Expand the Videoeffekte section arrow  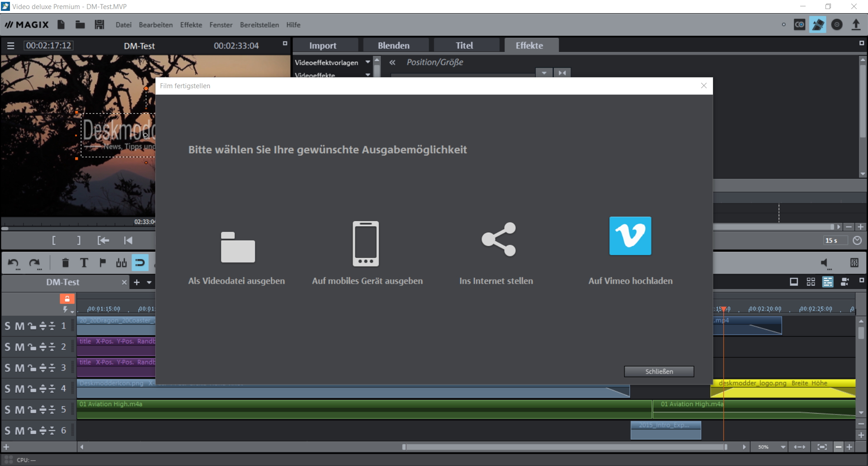[368, 75]
